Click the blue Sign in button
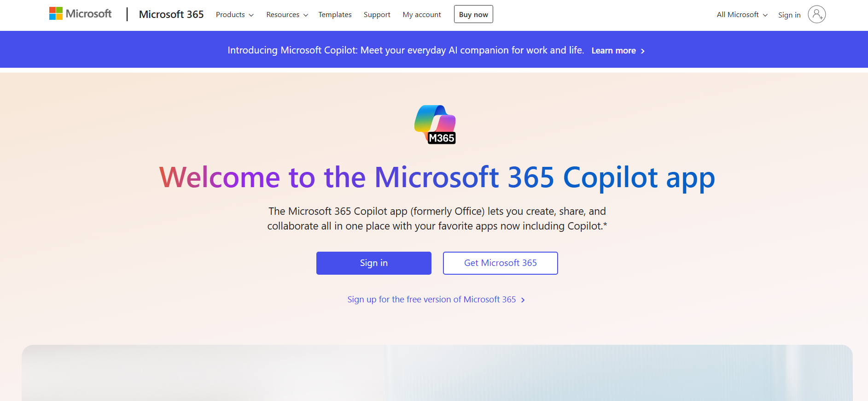 pyautogui.click(x=373, y=263)
